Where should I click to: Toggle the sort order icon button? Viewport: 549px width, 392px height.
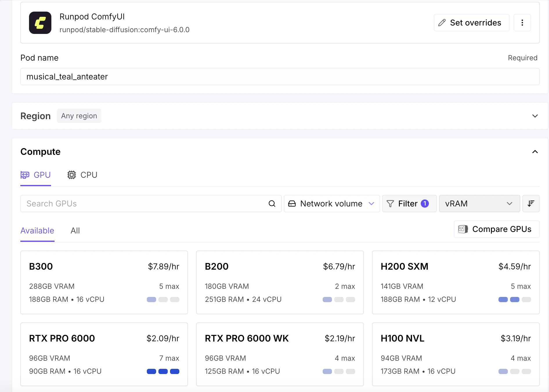coord(531,204)
